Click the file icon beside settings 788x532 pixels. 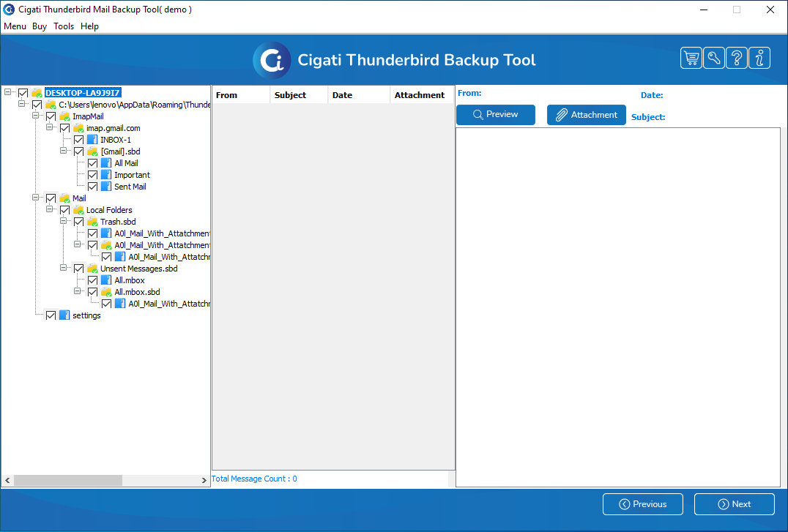tap(64, 315)
